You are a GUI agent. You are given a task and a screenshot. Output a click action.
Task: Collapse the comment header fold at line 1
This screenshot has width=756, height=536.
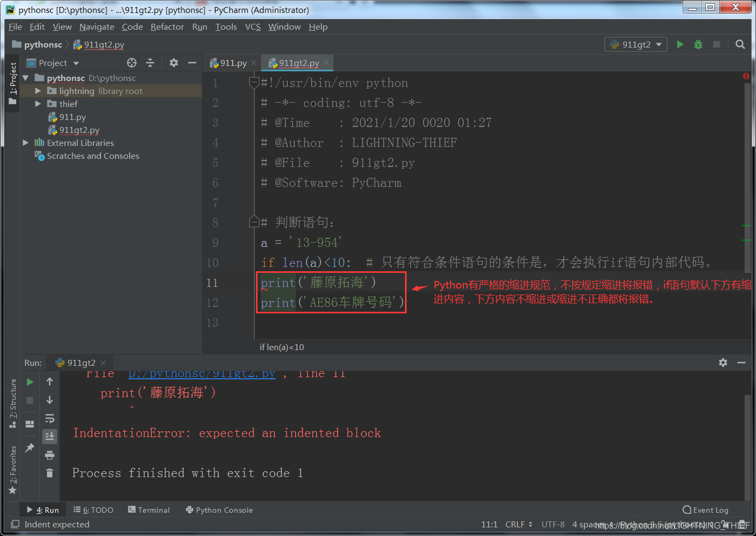[x=254, y=83]
